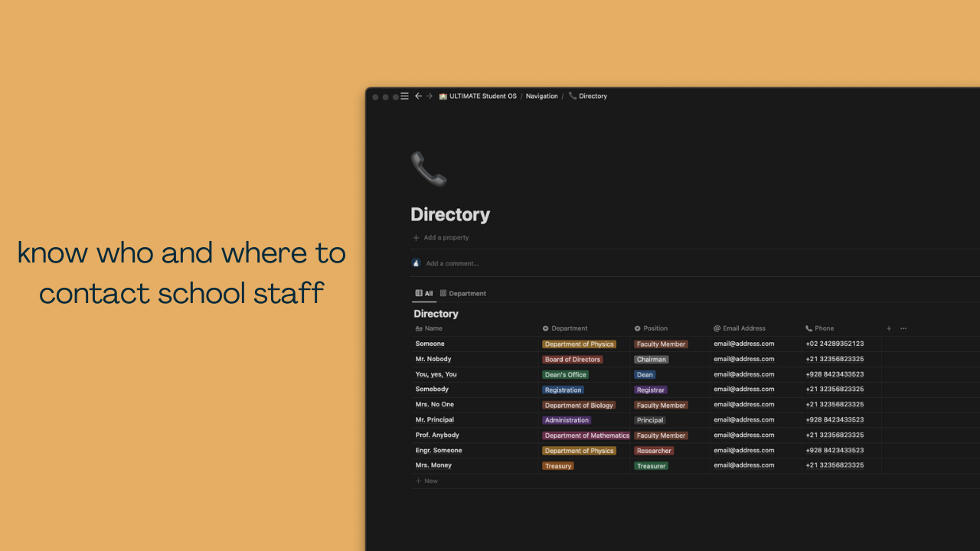
Task: Click Someone's Faculty Member tag
Action: click(661, 344)
